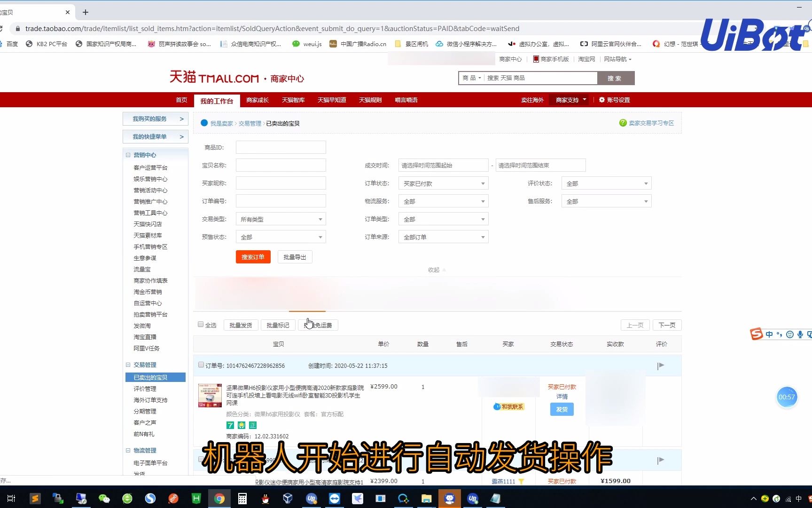Switch to the 我的工作台 tab
This screenshot has width=812, height=508.
pos(217,100)
